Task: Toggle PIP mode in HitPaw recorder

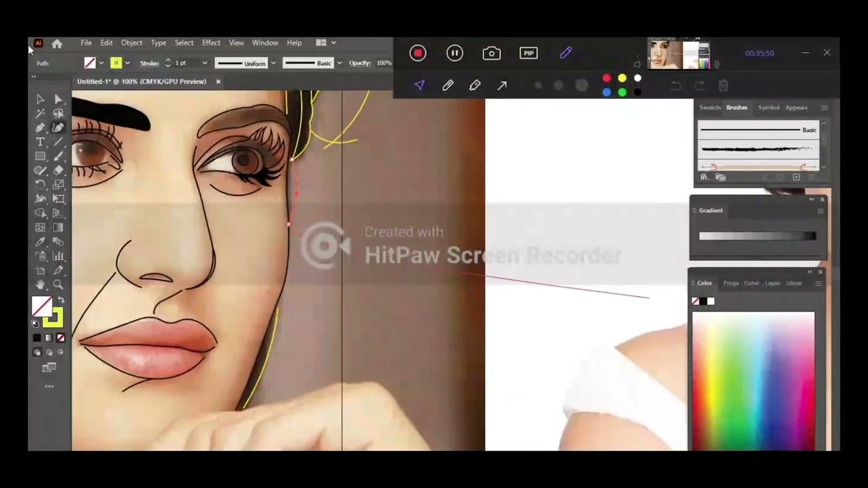Action: (x=528, y=53)
